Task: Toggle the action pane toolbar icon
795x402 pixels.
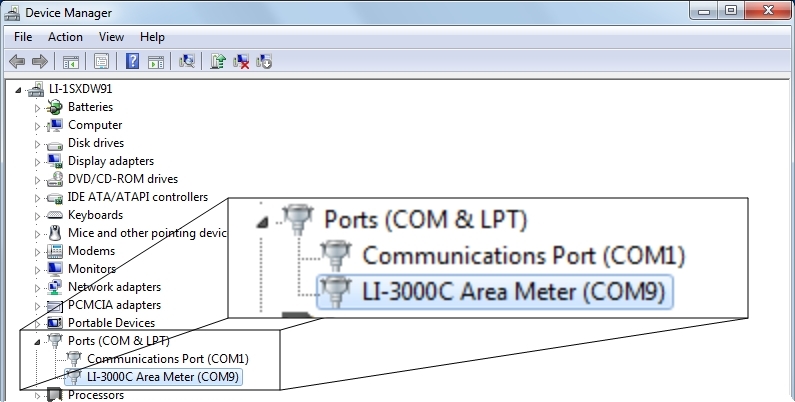Action: pyautogui.click(x=156, y=62)
